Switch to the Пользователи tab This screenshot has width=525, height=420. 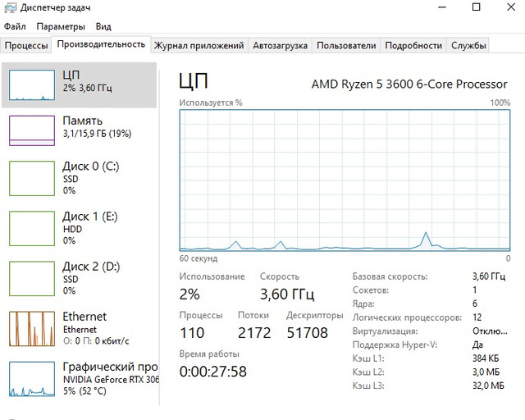[346, 46]
